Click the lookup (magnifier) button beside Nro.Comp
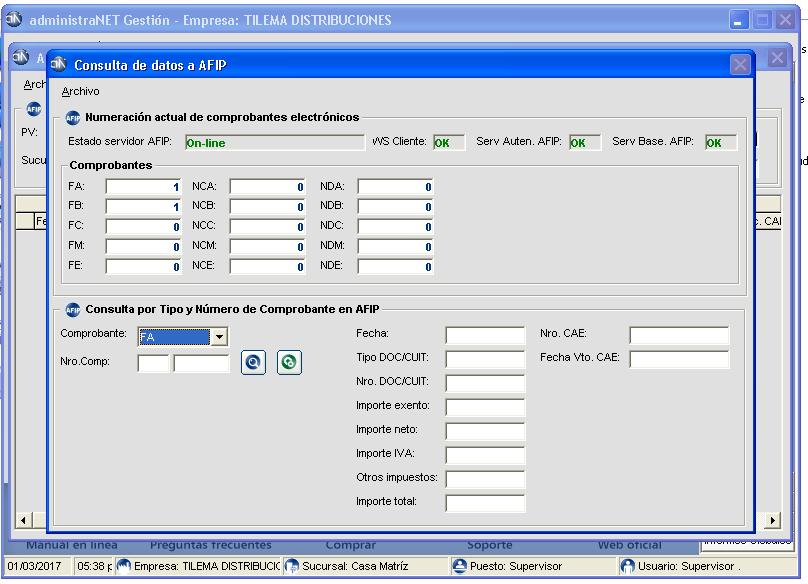The image size is (808, 584). 253,362
